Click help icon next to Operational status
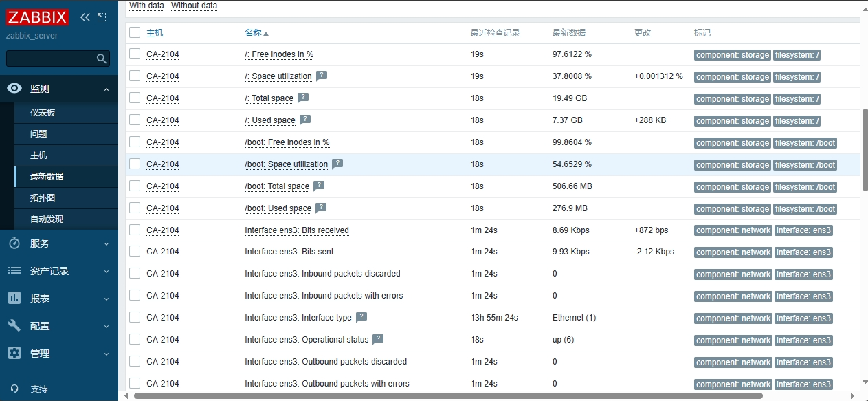This screenshot has height=401, width=868. tap(378, 339)
